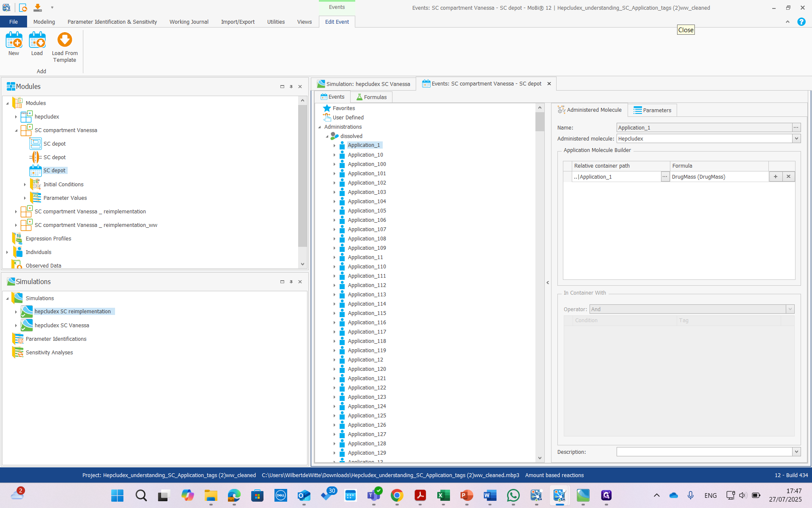Click the ellipsis to edit the container path
The image size is (812, 508).
664,177
